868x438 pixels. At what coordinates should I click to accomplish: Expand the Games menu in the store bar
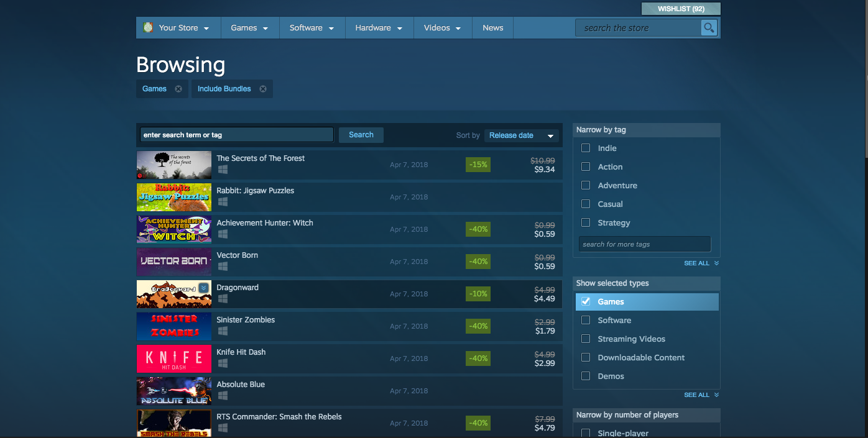point(249,28)
